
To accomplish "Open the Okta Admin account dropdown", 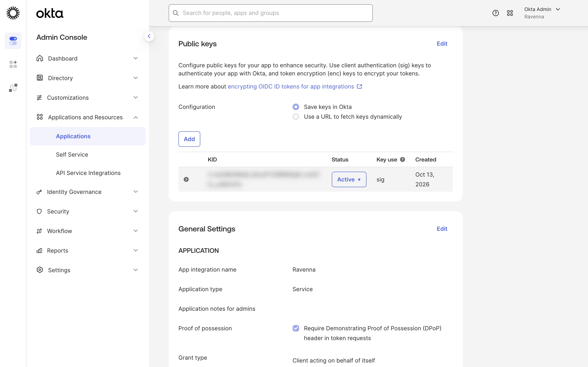I will point(542,13).
